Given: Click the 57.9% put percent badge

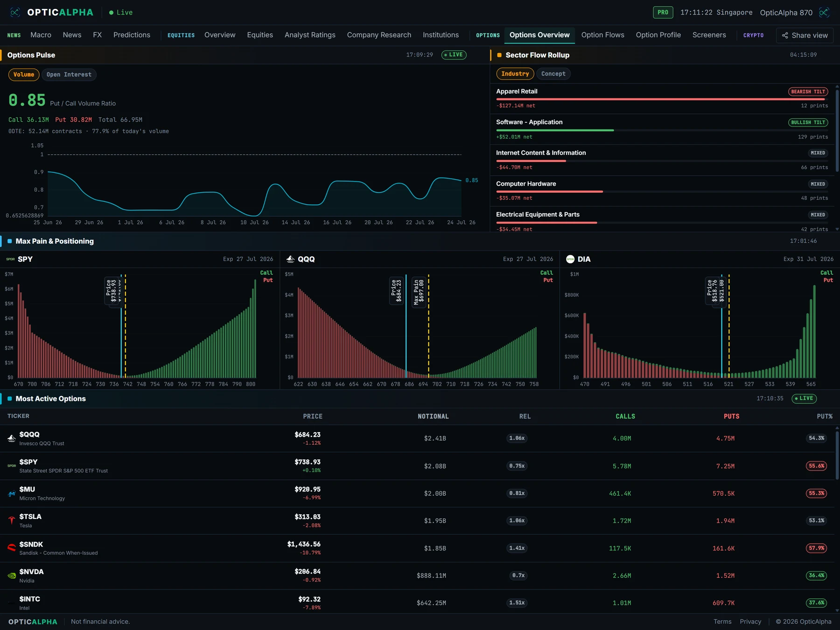Looking at the screenshot, I should (x=817, y=548).
